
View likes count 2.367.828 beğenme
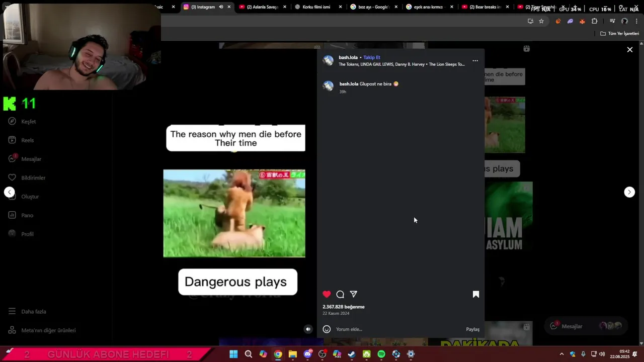[344, 307]
